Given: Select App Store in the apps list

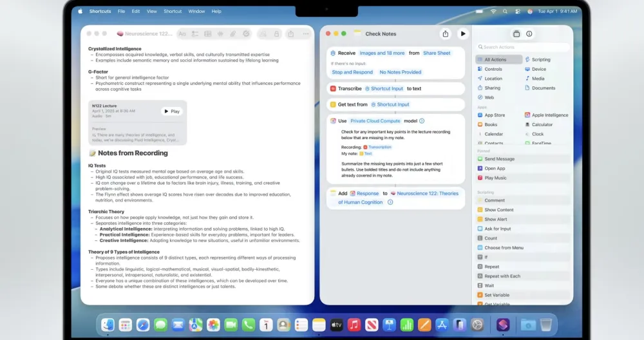Looking at the screenshot, I should pyautogui.click(x=491, y=115).
